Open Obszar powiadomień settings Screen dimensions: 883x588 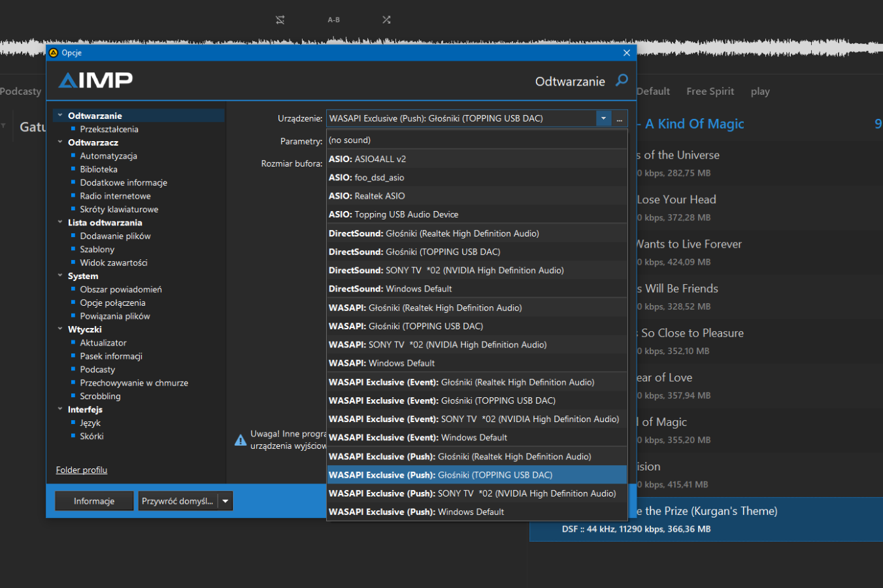coord(121,289)
